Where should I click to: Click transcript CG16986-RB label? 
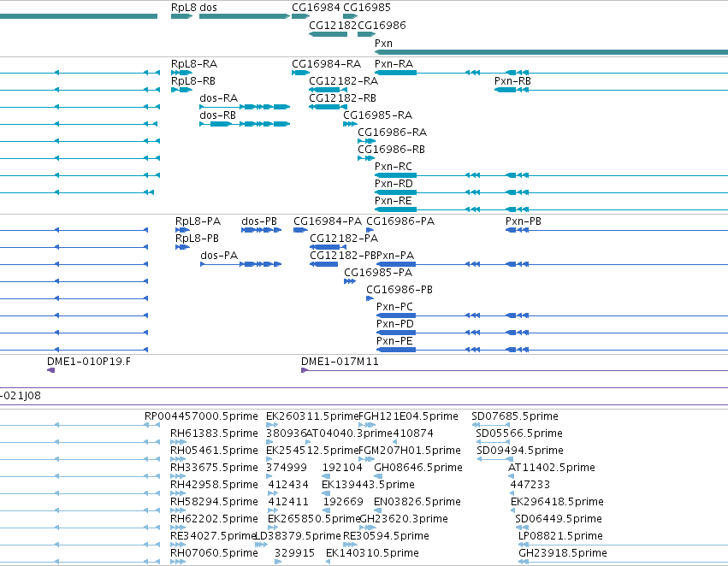pos(392,150)
